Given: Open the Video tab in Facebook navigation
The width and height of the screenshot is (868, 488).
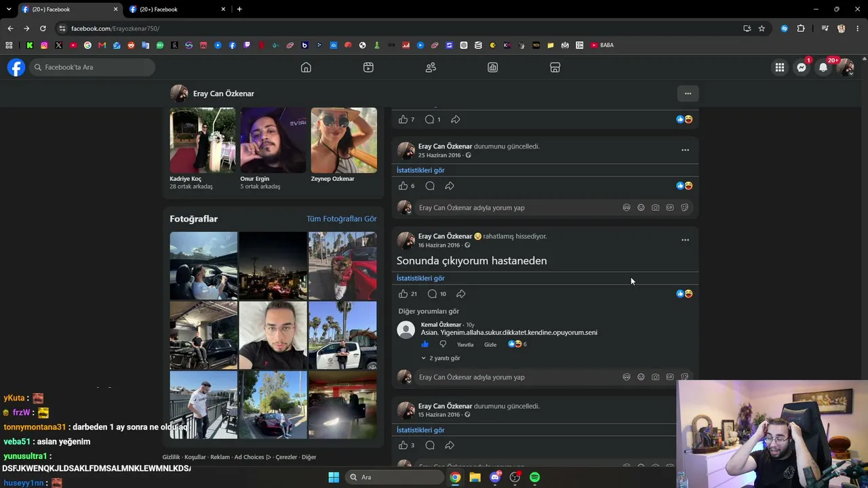Looking at the screenshot, I should click(x=368, y=67).
